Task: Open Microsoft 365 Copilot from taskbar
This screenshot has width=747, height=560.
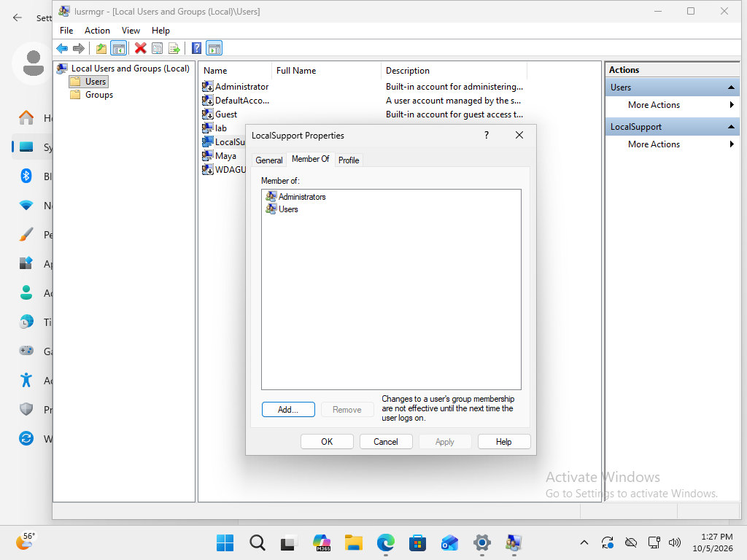Action: point(322,542)
